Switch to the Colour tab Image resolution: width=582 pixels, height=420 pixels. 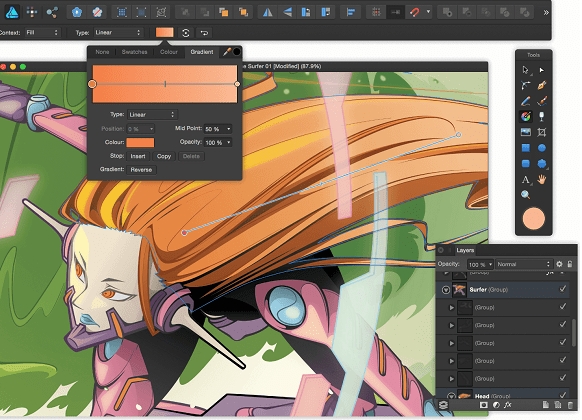pyautogui.click(x=169, y=52)
